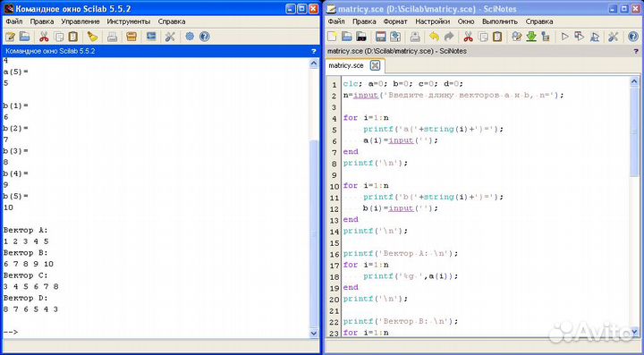Click Save and Execute All Files icon
The image size is (644, 355).
click(x=594, y=37)
